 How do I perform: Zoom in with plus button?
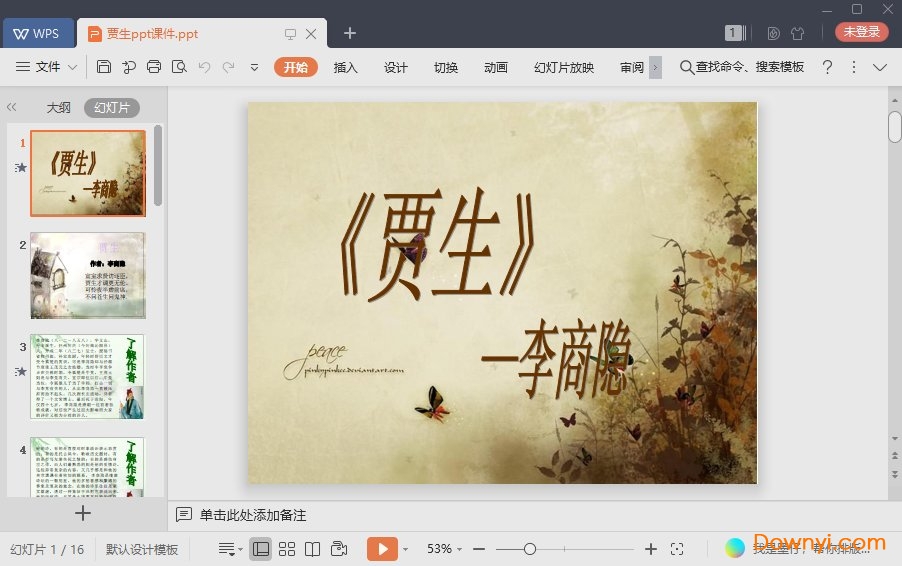pyautogui.click(x=651, y=549)
